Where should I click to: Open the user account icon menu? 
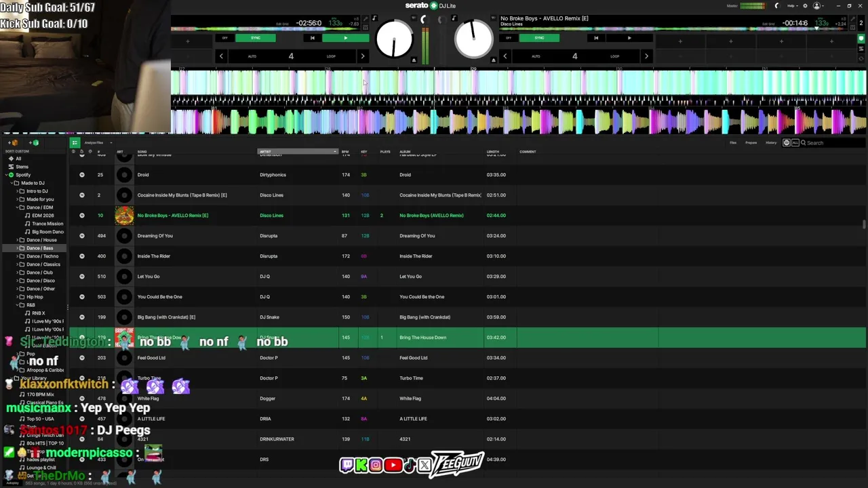(x=817, y=5)
